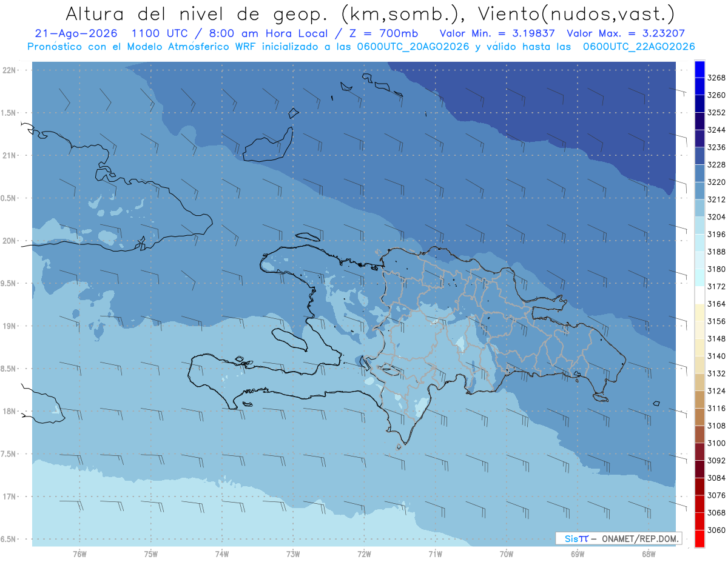This screenshot has height=562, width=728.
Task: Select the "68W" longitude label
Action: coord(649,554)
